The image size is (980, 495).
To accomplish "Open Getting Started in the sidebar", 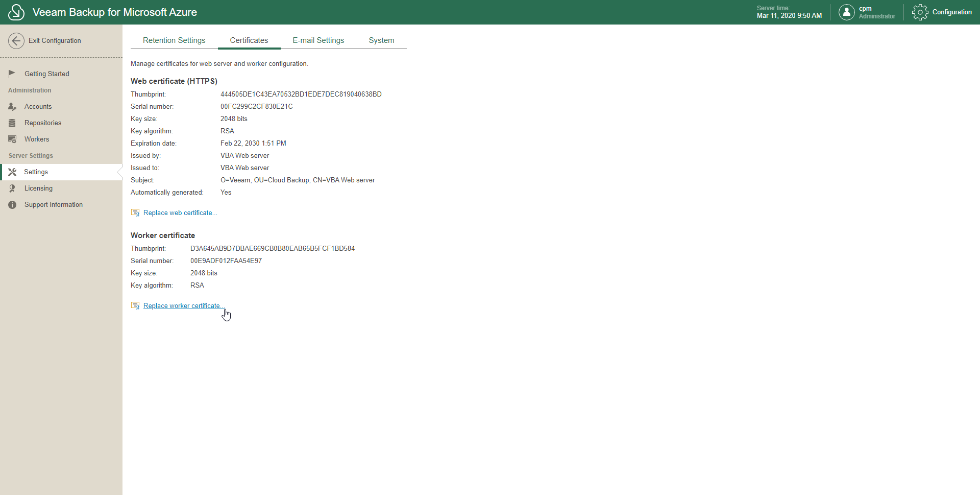I will click(61, 74).
